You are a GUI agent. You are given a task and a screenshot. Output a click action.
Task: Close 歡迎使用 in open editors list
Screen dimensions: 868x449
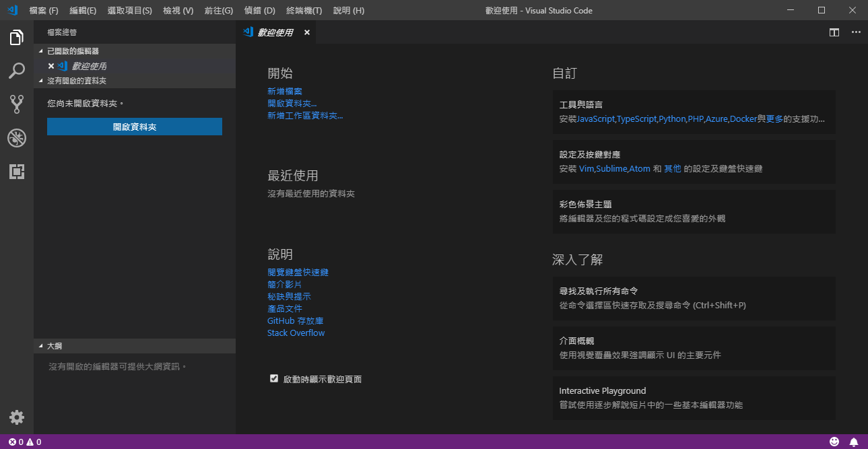point(51,66)
